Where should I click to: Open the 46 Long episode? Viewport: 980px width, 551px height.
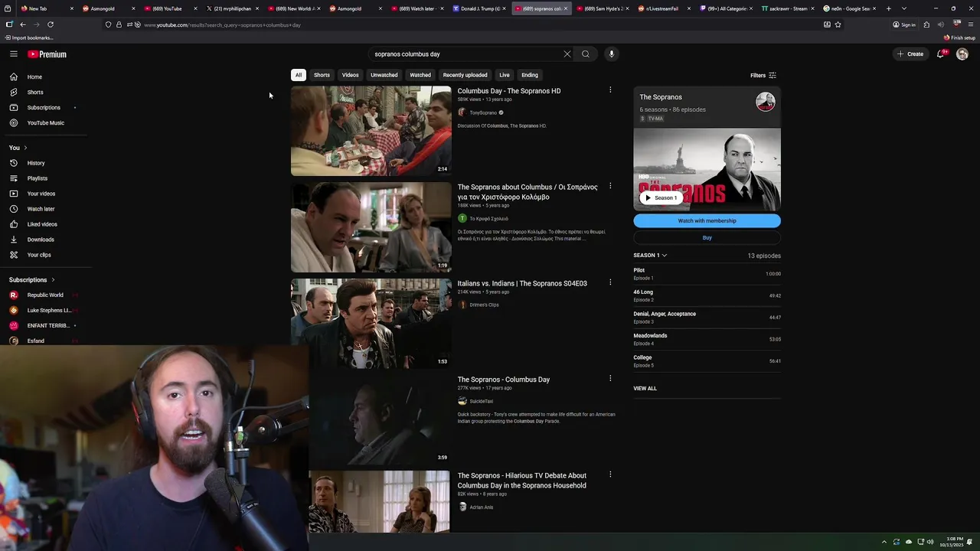[x=707, y=295]
